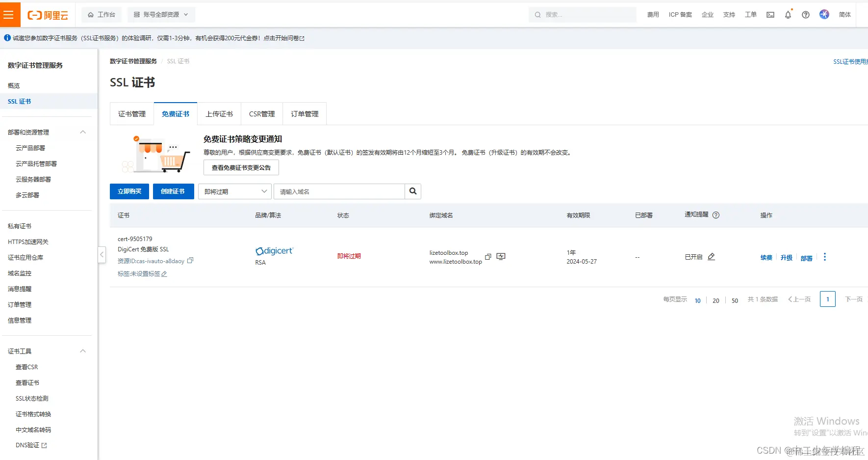
Task: Switch to the 订单管理 tab
Action: [x=304, y=113]
